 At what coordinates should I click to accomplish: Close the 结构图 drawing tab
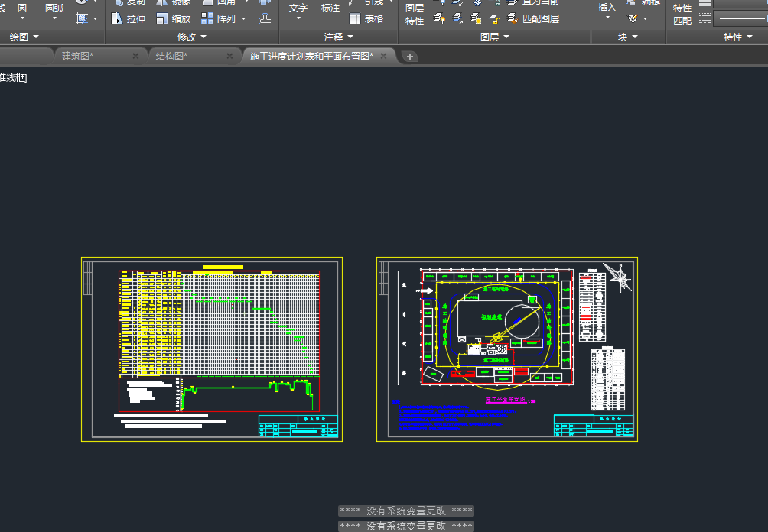[230, 56]
